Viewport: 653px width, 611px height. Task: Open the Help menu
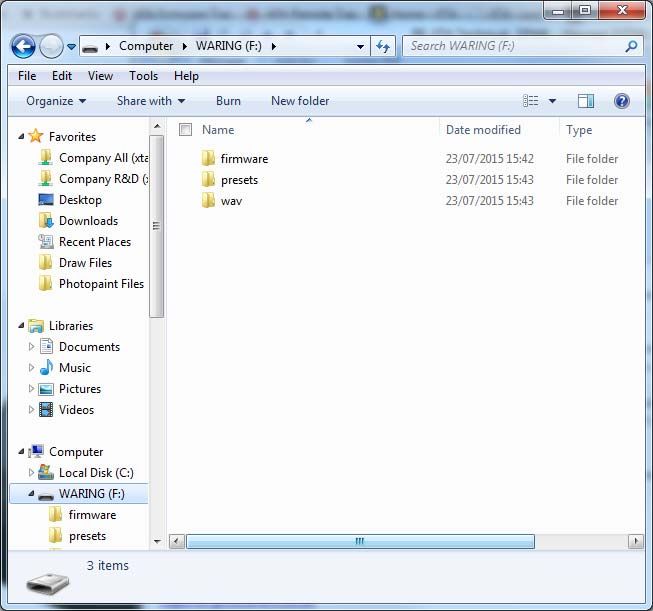[x=186, y=76]
